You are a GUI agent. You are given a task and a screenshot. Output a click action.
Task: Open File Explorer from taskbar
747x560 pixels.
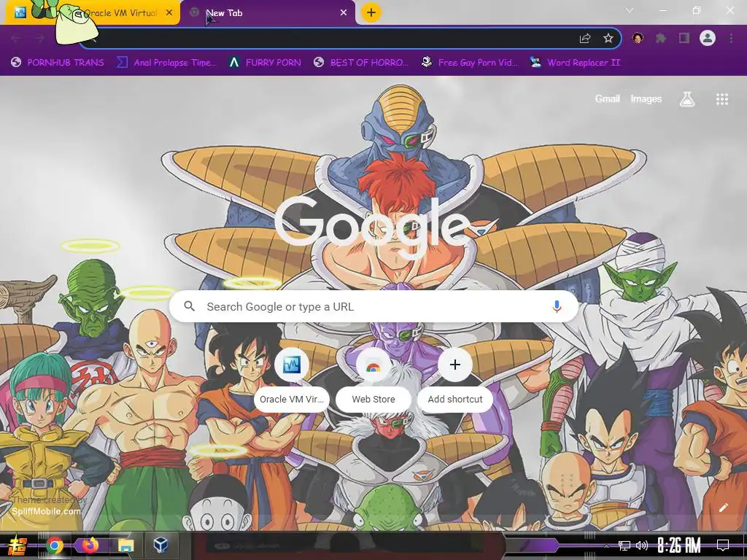tap(125, 545)
